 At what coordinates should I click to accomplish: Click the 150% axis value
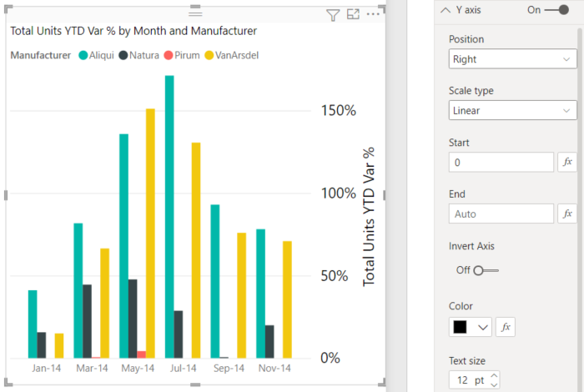338,110
